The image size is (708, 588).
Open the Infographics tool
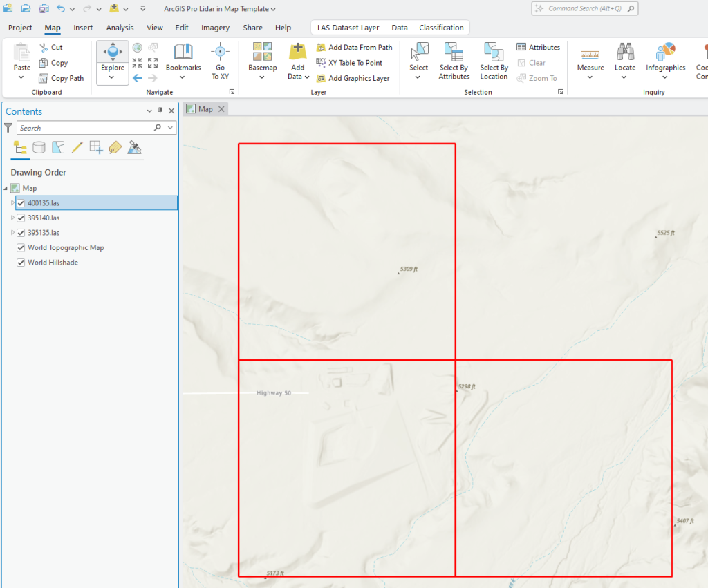665,59
